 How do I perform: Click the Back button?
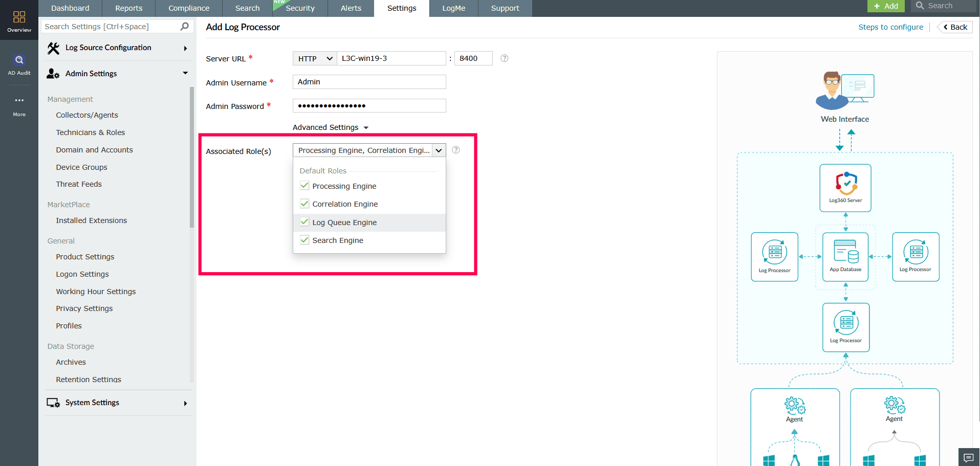[954, 27]
